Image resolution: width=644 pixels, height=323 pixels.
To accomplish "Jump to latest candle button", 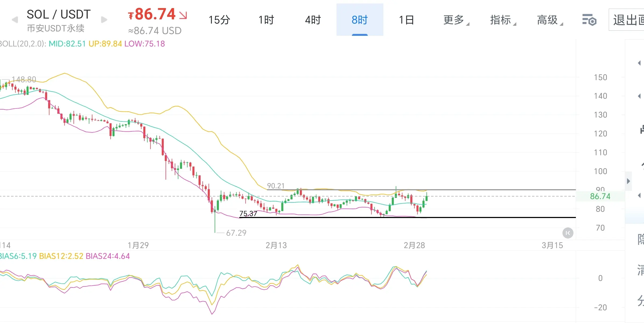I will pyautogui.click(x=568, y=233).
